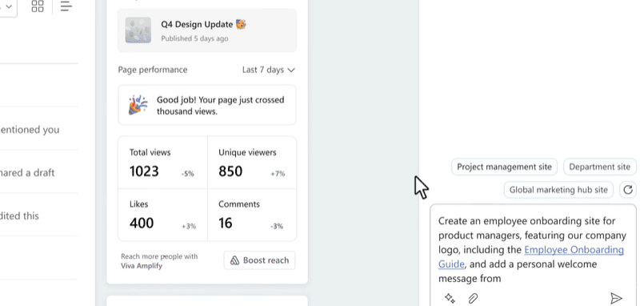Select the Project management site suggestion
The width and height of the screenshot is (644, 306).
pyautogui.click(x=504, y=167)
